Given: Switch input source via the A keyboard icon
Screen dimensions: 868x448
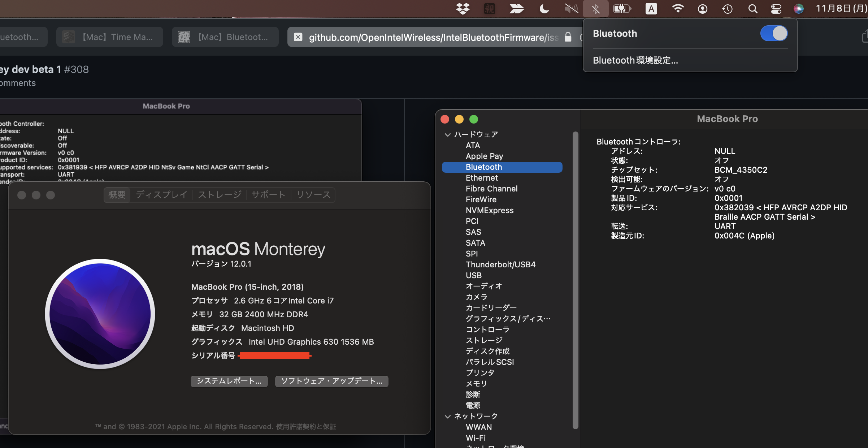Looking at the screenshot, I should [x=651, y=9].
